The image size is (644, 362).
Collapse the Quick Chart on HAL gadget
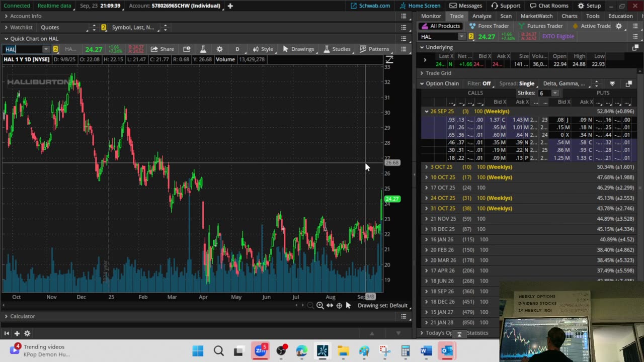pos(6,39)
